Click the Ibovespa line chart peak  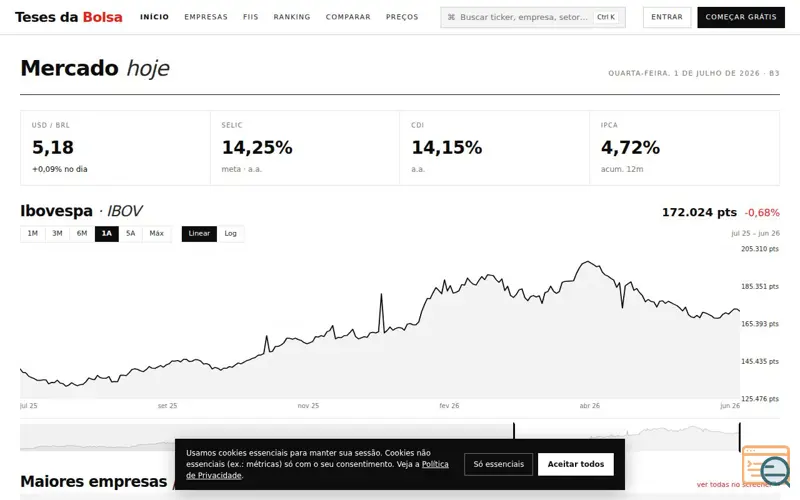point(588,262)
